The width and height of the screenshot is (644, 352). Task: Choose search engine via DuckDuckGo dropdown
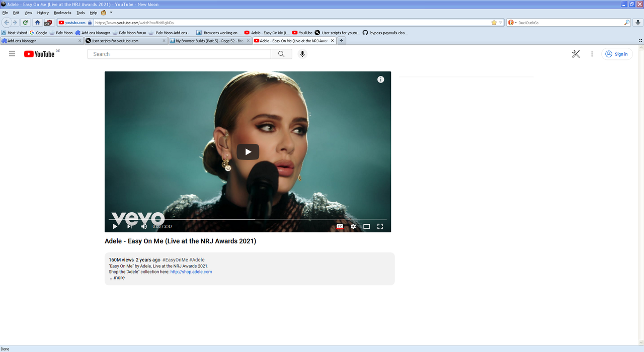click(x=512, y=23)
